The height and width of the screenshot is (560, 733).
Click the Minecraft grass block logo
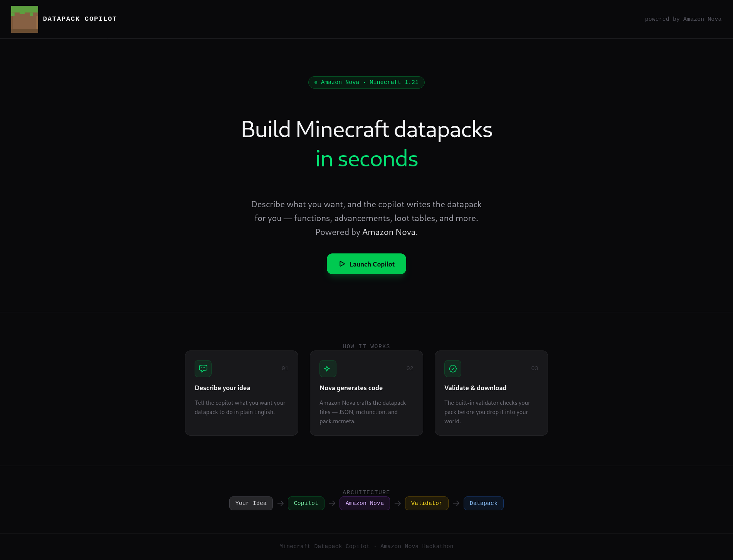(x=25, y=19)
